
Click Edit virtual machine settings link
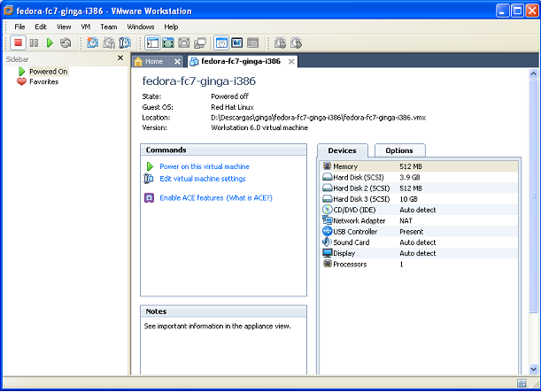click(x=203, y=179)
